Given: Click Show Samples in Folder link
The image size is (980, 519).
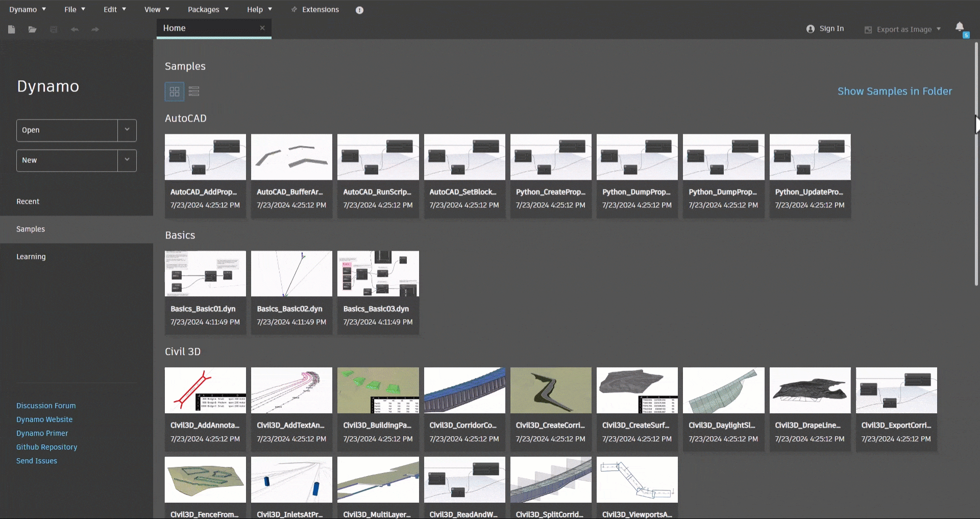Looking at the screenshot, I should pyautogui.click(x=894, y=91).
